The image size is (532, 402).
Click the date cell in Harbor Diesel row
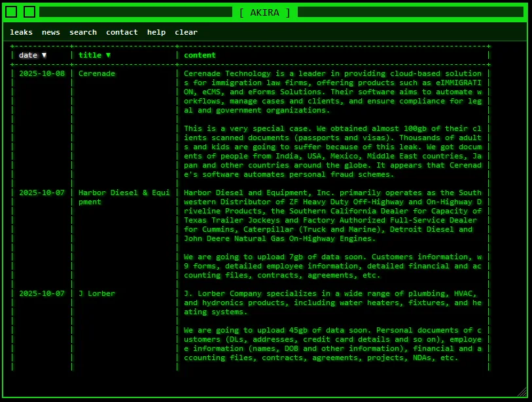pos(42,192)
